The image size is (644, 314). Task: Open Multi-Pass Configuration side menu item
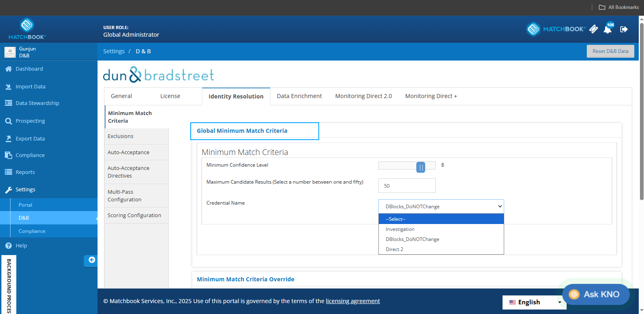click(137, 196)
